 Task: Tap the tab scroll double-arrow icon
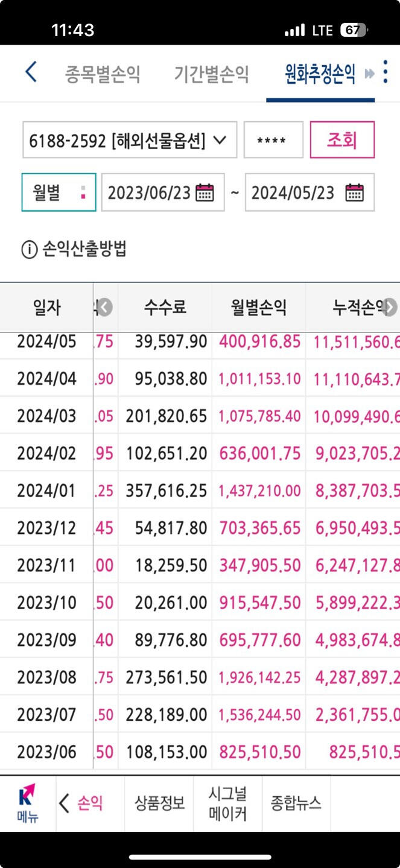coord(369,74)
